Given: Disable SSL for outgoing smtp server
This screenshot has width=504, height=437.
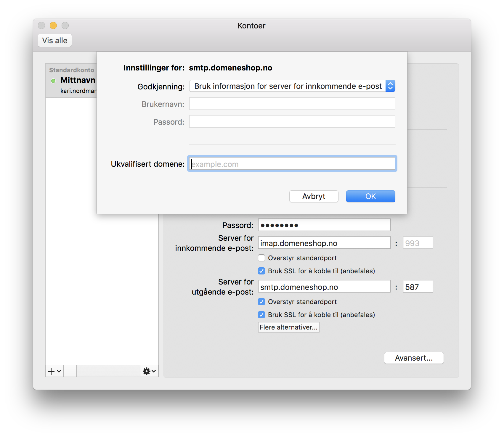Looking at the screenshot, I should point(261,315).
